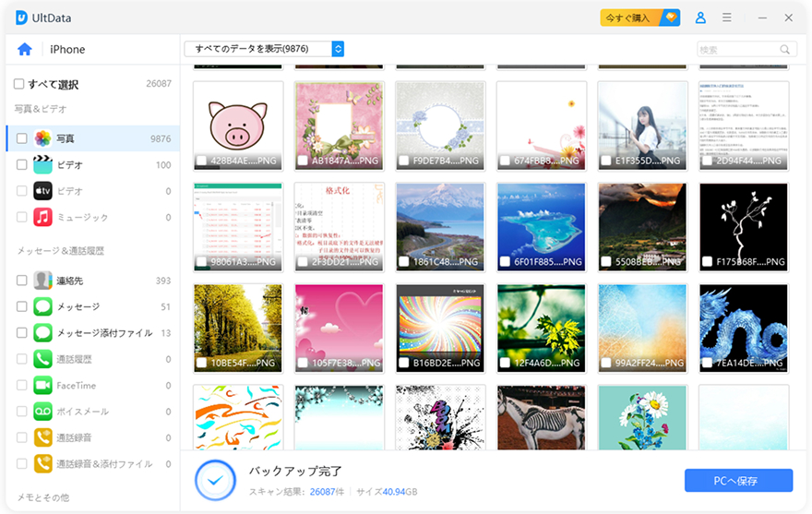This screenshot has width=812, height=514.
Task: Open the E1F355D girl photo thumbnail
Action: pyautogui.click(x=642, y=126)
